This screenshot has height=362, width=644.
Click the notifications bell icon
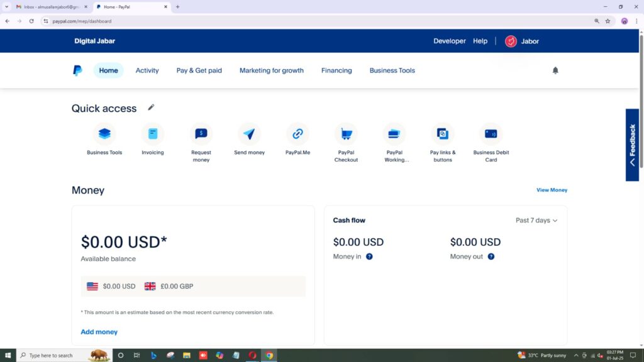click(555, 70)
